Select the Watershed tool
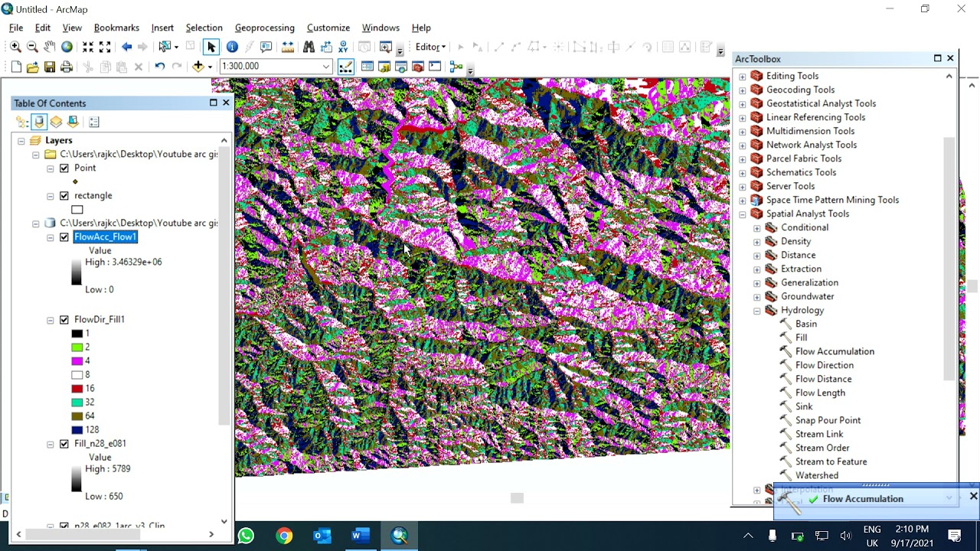980x551 pixels. click(x=816, y=476)
